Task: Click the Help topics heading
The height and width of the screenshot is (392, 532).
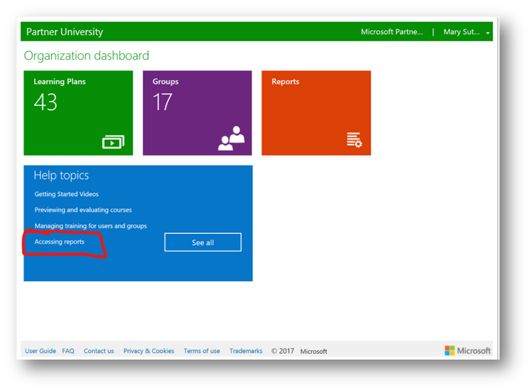Action: pyautogui.click(x=61, y=176)
